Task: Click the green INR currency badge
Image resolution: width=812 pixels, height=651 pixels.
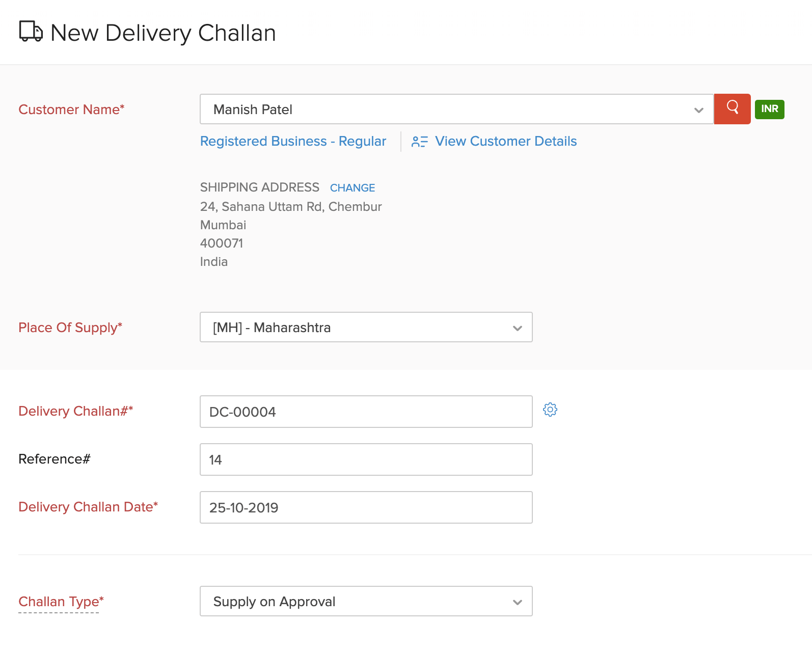Action: [x=769, y=109]
